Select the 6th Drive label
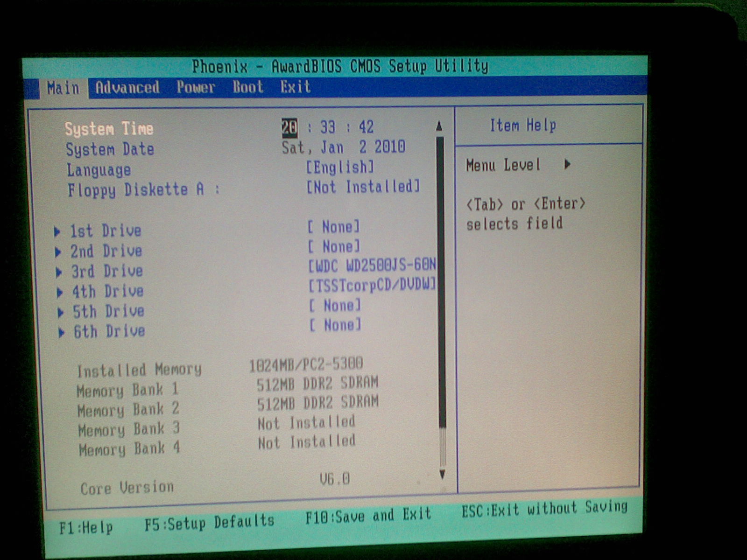This screenshot has height=560, width=747. [x=109, y=331]
